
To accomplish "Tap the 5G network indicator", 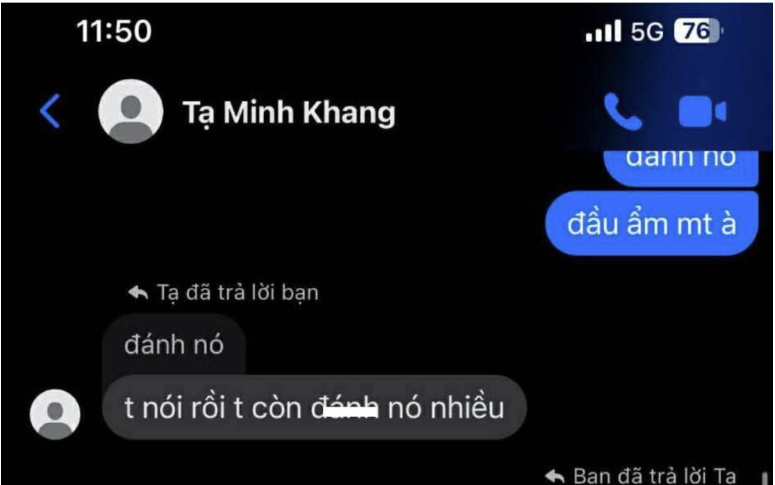I will pyautogui.click(x=646, y=32).
